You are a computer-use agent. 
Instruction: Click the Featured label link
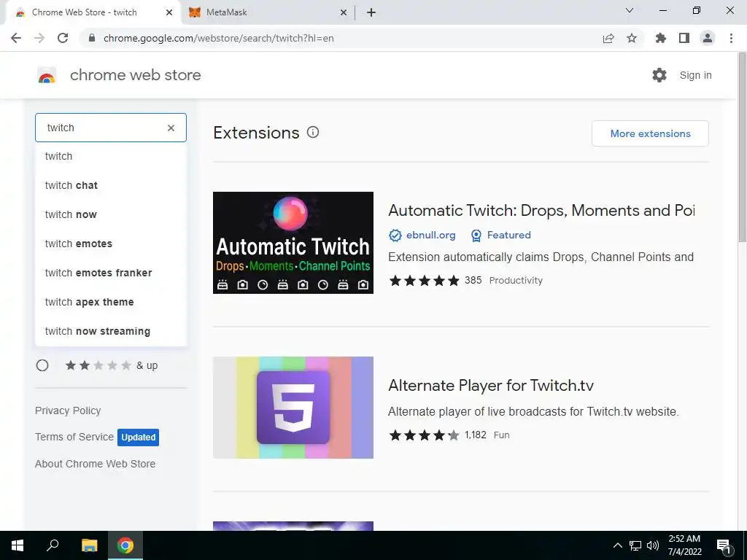pos(508,236)
